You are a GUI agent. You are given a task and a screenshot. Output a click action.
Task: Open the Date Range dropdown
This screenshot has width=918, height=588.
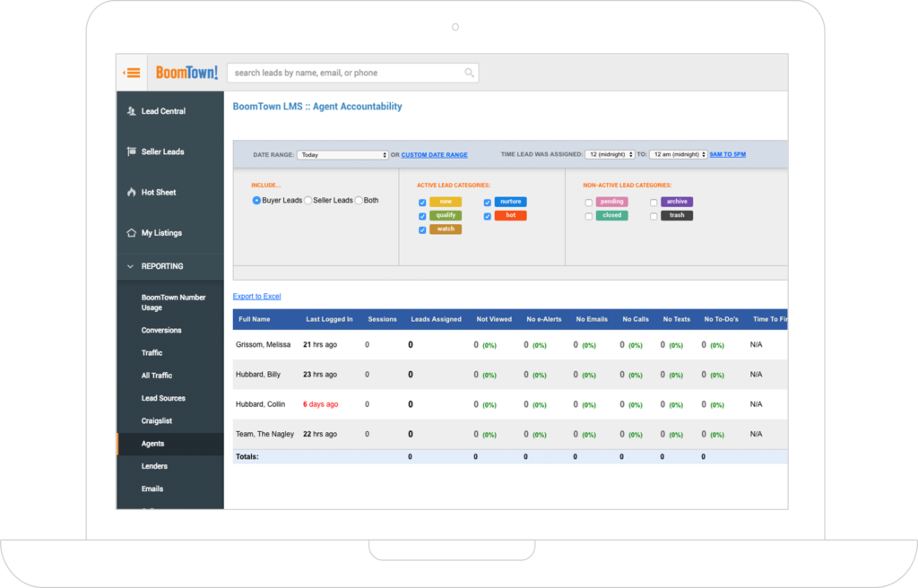click(x=342, y=155)
